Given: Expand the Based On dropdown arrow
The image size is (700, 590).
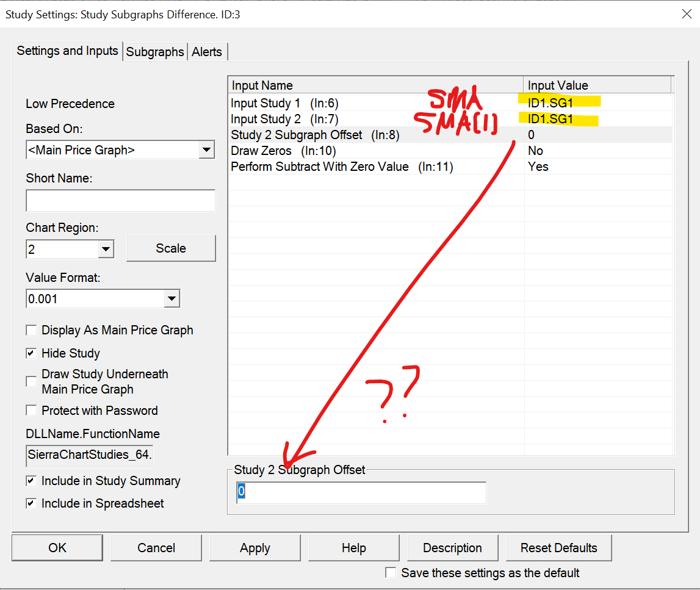Looking at the screenshot, I should (206, 150).
